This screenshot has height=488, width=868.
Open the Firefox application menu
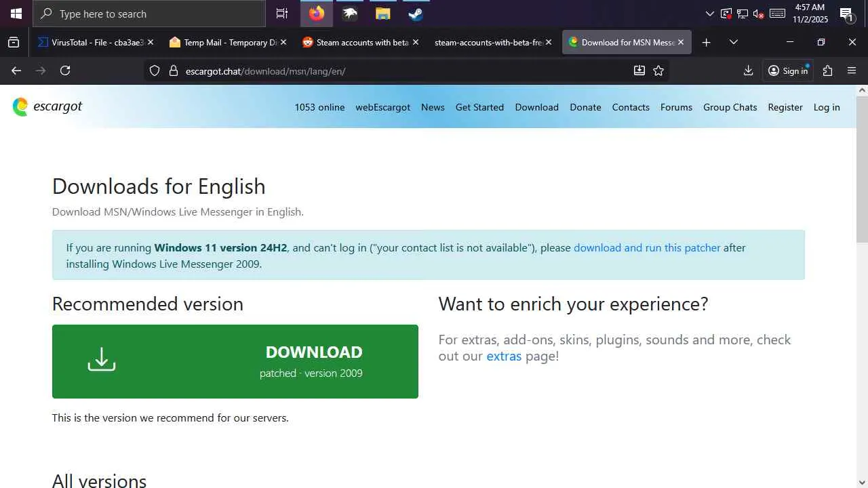[852, 70]
